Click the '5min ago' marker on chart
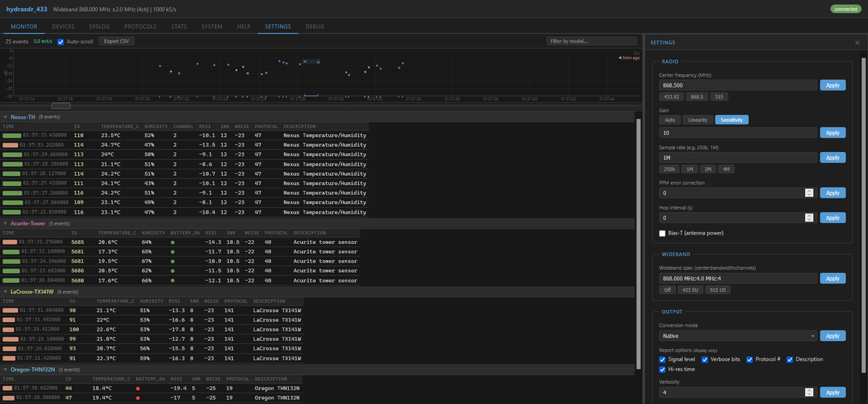Viewport: 868px width, 404px height. pyautogui.click(x=628, y=58)
